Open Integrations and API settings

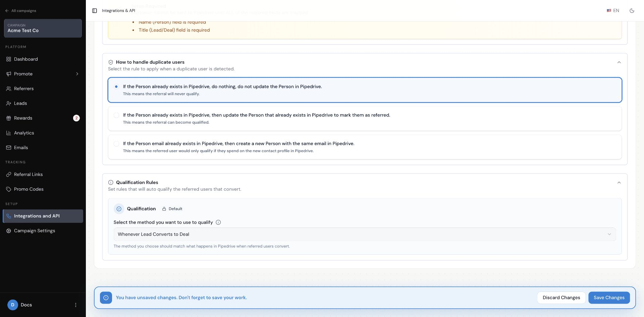tap(43, 216)
